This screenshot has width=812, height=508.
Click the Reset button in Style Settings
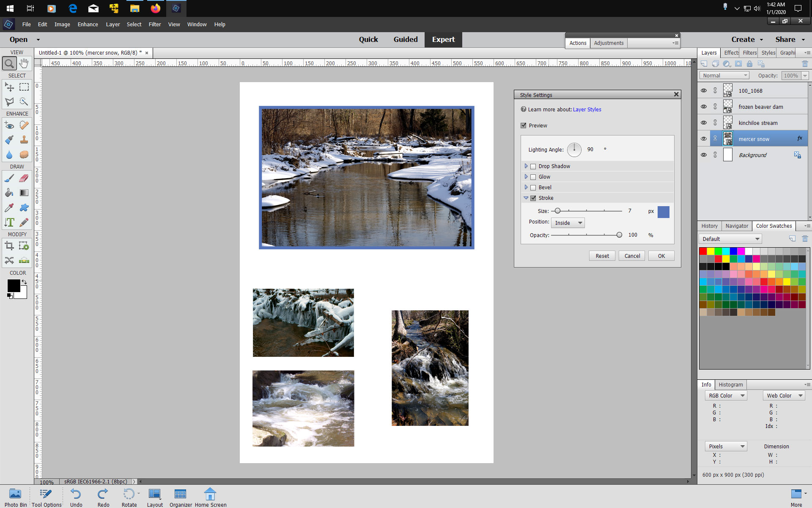pyautogui.click(x=602, y=256)
